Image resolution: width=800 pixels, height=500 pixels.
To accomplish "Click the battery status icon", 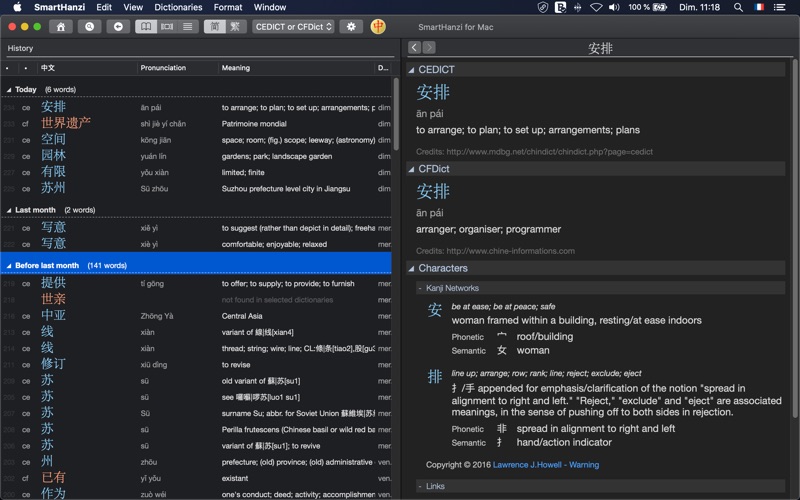I will pyautogui.click(x=660, y=7).
